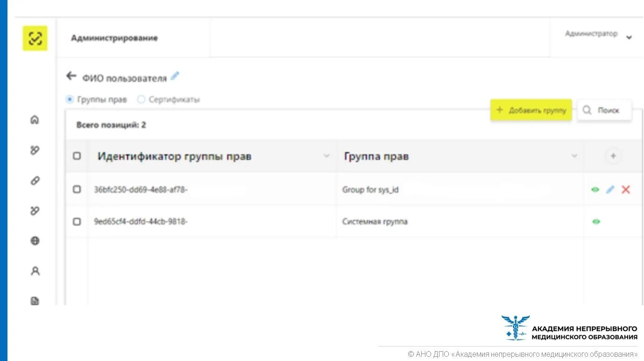Click the yellow application logo icon

point(35,38)
